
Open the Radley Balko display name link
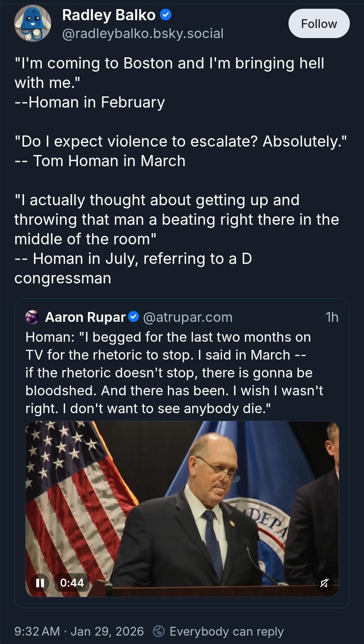pos(109,15)
